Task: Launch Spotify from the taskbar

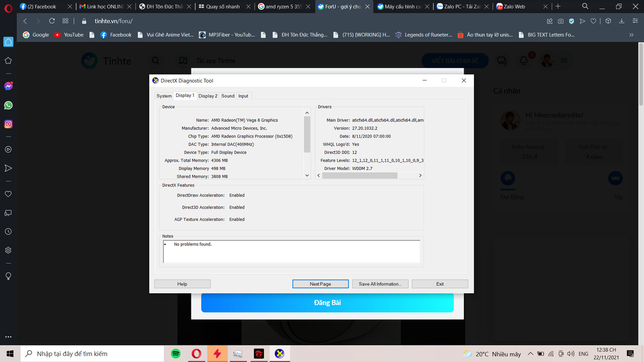Action: tap(175, 353)
